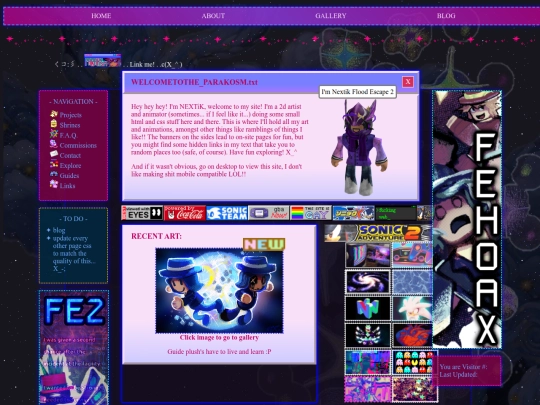Click the winged creature stamp
This screenshot has width=540, height=405.
tap(368, 335)
